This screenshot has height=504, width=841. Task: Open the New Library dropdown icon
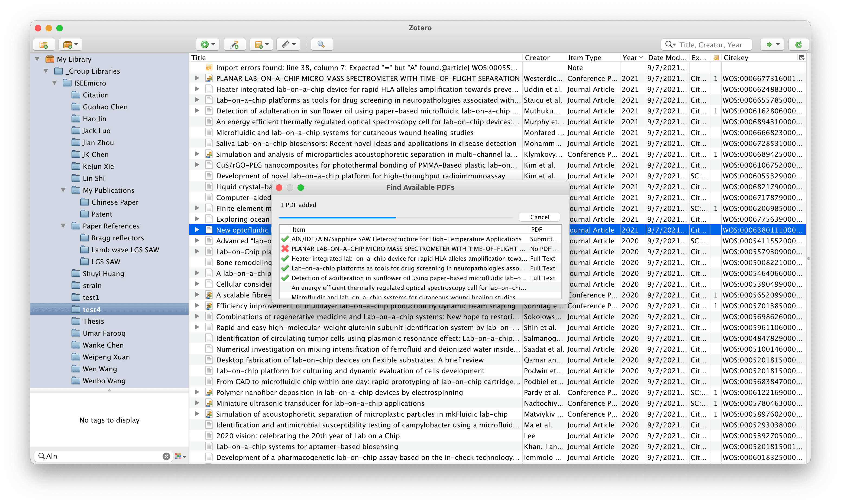[70, 44]
